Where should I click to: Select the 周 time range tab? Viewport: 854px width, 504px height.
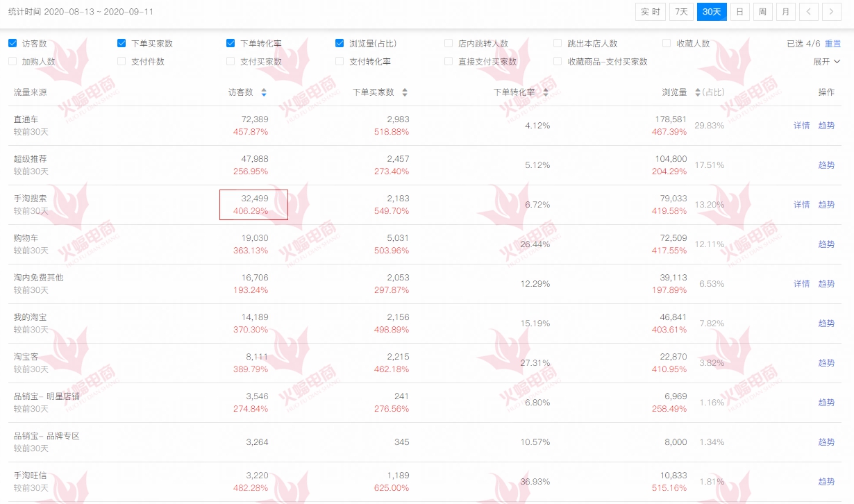click(762, 12)
